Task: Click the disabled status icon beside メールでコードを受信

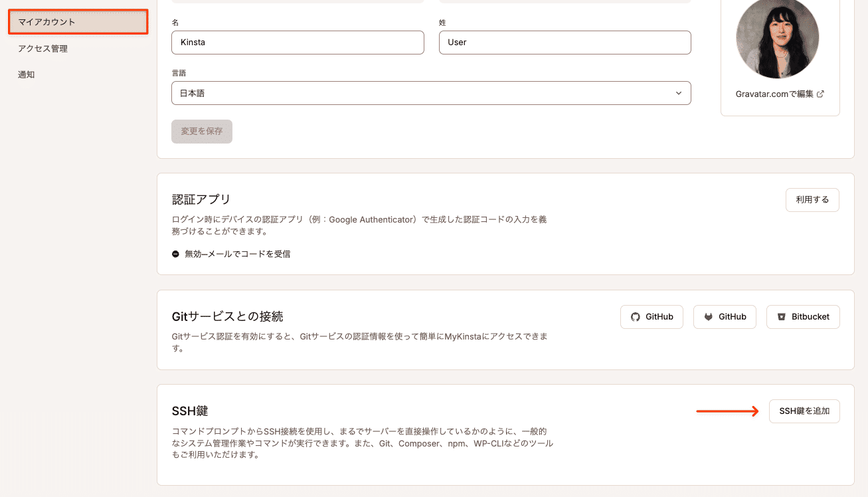Action: point(174,254)
